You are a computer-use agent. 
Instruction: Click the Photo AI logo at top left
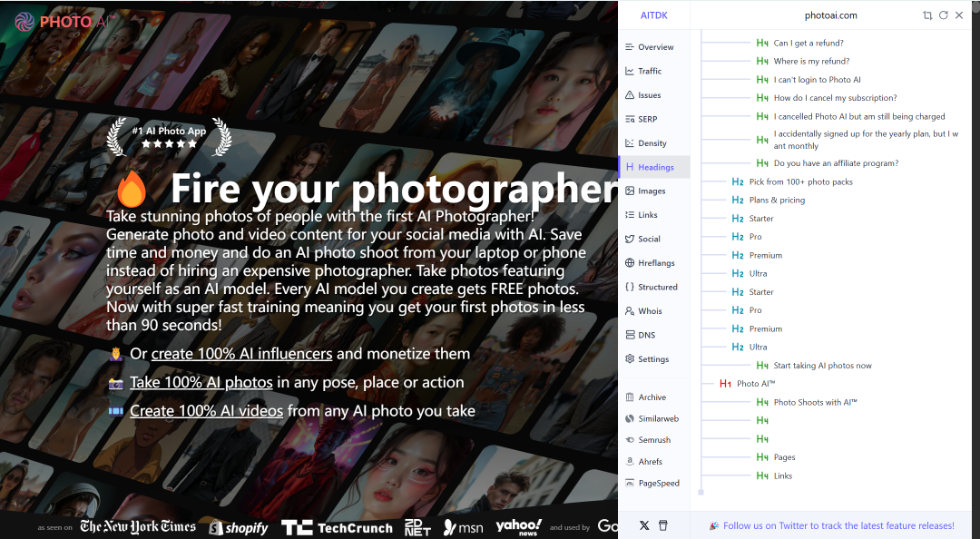point(64,22)
